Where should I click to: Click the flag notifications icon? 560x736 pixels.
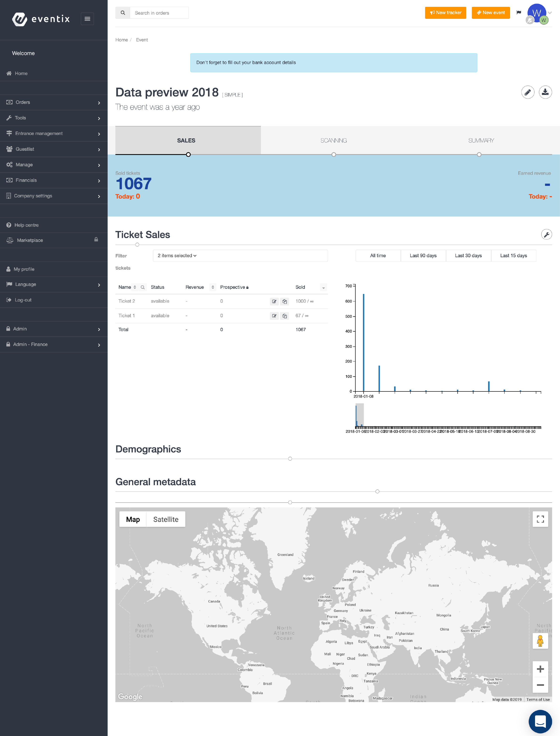pyautogui.click(x=519, y=13)
